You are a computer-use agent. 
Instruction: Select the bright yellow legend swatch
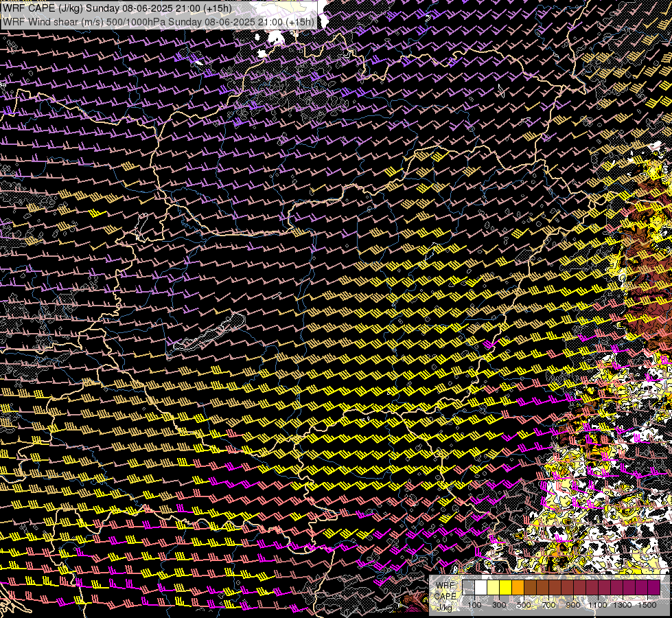coord(506,587)
